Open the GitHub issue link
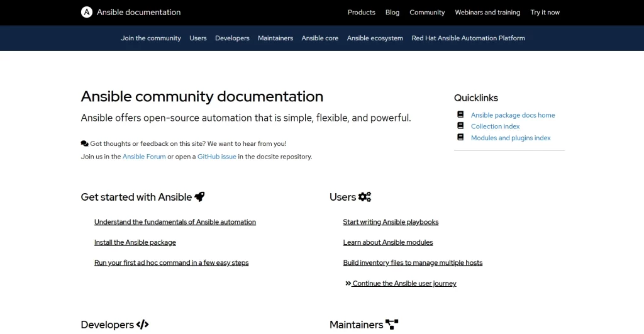Screen dimensions: 644x334 pos(217,157)
